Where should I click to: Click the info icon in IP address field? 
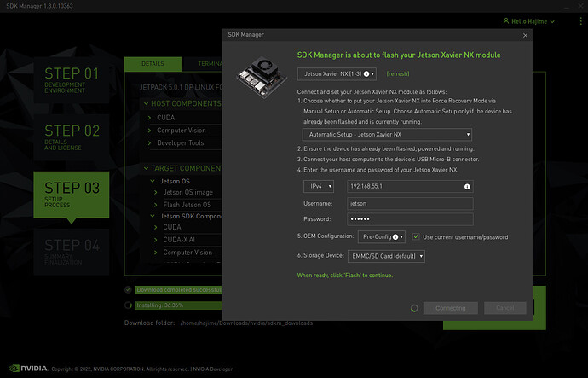pos(467,187)
